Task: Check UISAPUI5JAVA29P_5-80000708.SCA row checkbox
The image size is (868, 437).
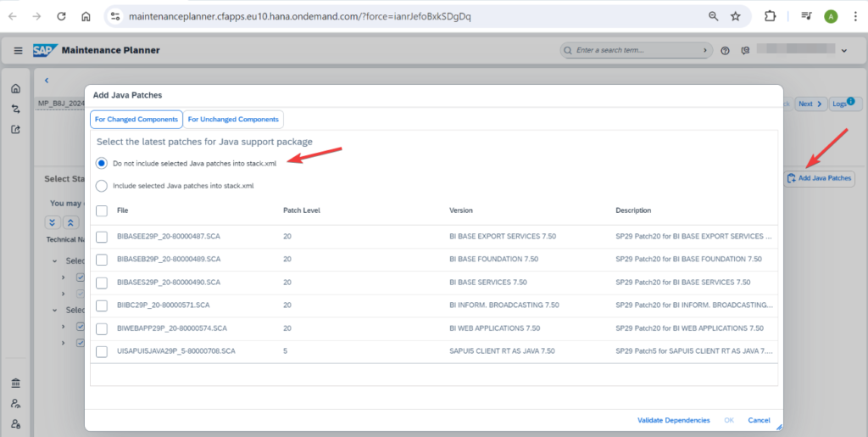Action: click(102, 351)
